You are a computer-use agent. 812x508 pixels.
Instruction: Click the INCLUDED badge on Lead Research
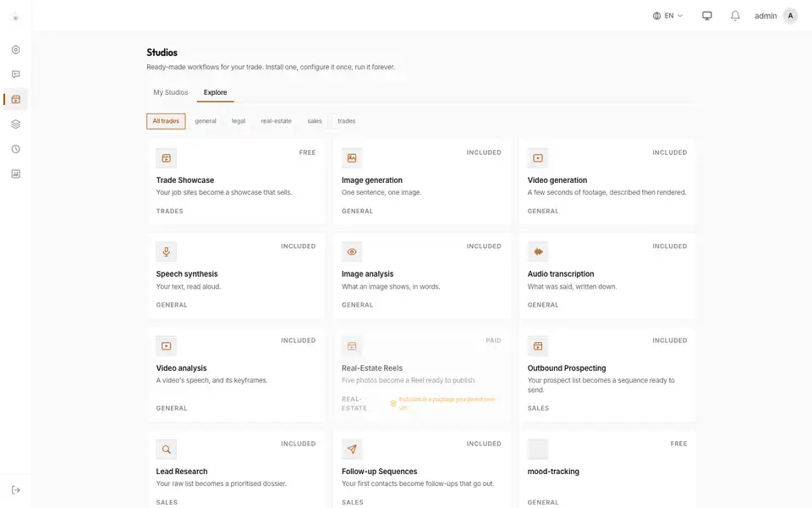[299, 444]
